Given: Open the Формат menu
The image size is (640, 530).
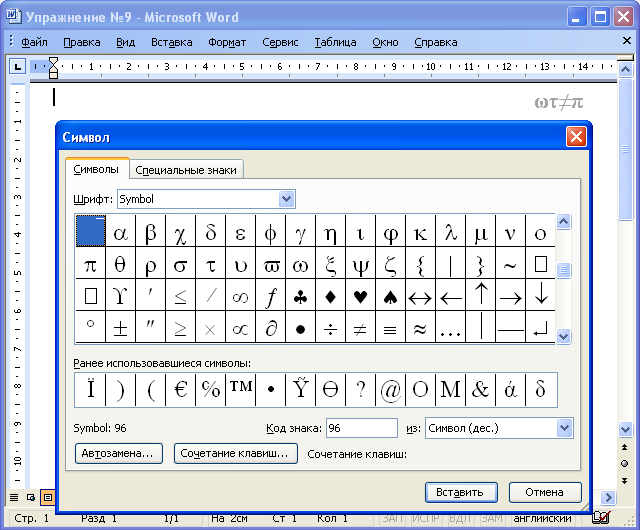Looking at the screenshot, I should pyautogui.click(x=227, y=42).
